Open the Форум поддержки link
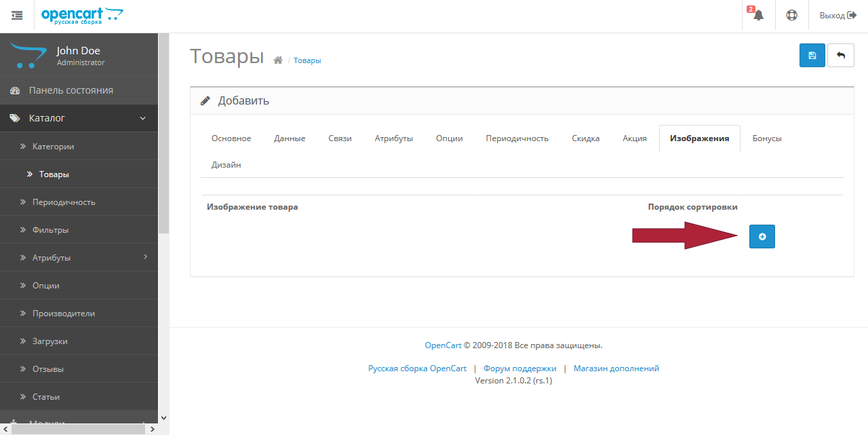This screenshot has width=868, height=435. click(520, 368)
